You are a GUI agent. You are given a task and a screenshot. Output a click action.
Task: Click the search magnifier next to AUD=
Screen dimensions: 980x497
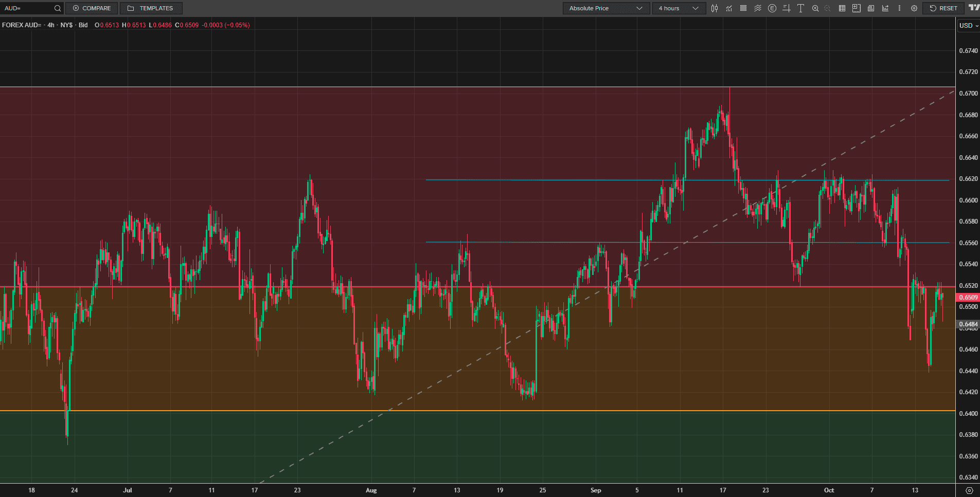pyautogui.click(x=58, y=8)
